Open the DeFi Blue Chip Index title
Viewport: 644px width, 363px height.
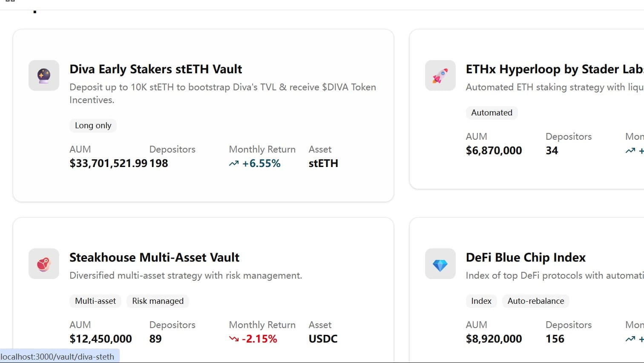tap(526, 257)
